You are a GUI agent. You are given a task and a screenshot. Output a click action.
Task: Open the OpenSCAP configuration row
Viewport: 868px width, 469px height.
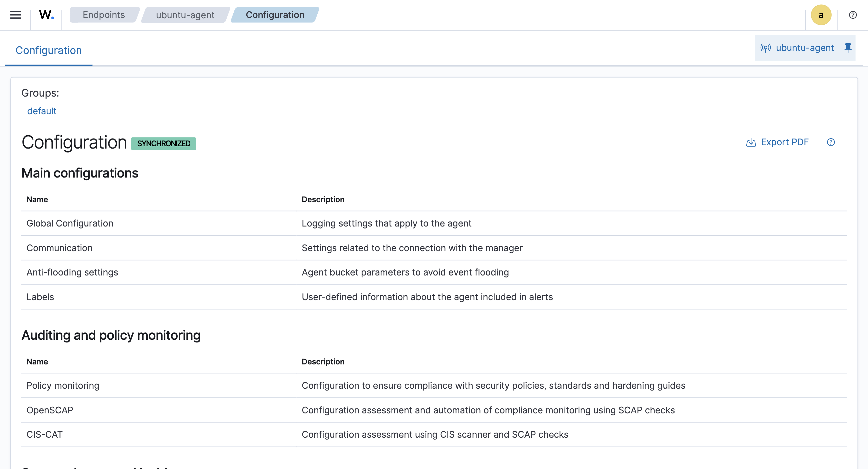(x=50, y=410)
